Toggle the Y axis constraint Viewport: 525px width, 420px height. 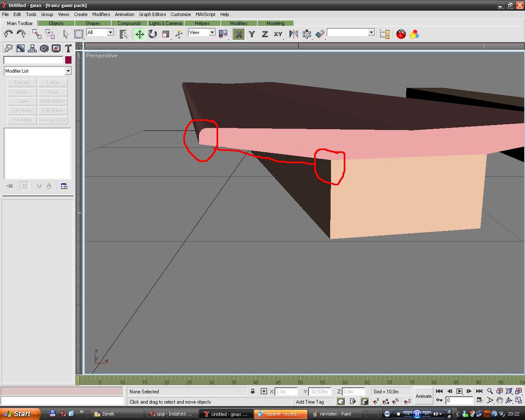click(252, 34)
